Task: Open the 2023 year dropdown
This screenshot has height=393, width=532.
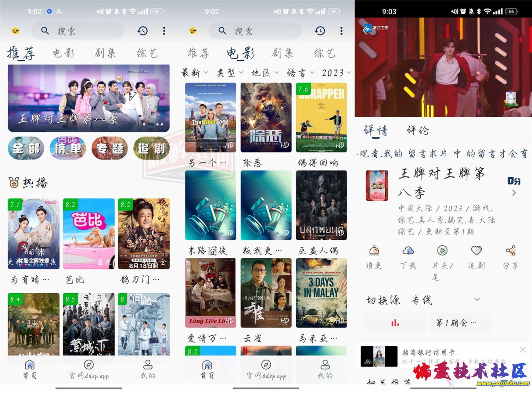Action: 336,73
